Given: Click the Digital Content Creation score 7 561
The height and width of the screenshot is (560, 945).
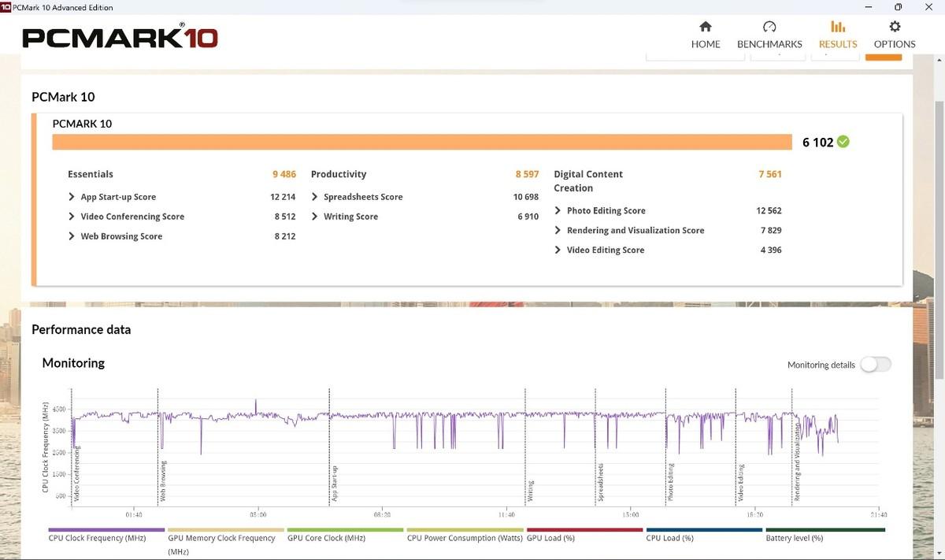Looking at the screenshot, I should click(x=770, y=174).
